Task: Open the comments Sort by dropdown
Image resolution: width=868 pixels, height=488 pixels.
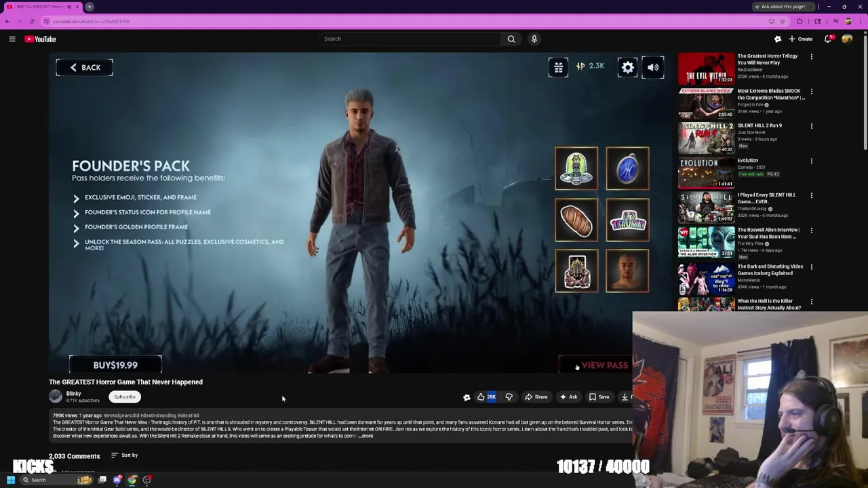Action: [125, 455]
